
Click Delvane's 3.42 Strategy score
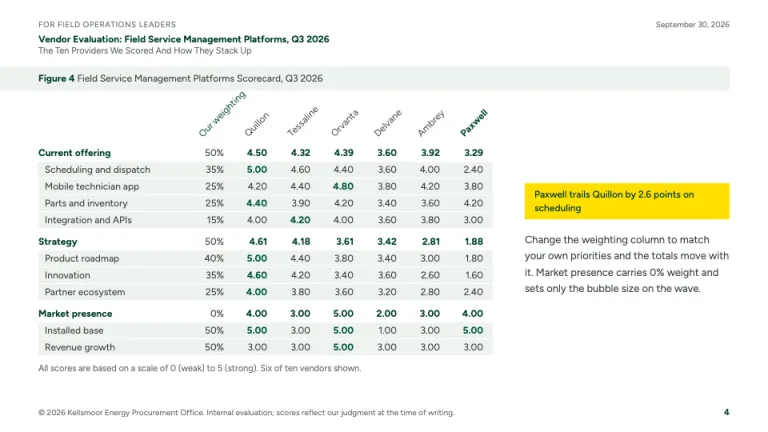387,241
